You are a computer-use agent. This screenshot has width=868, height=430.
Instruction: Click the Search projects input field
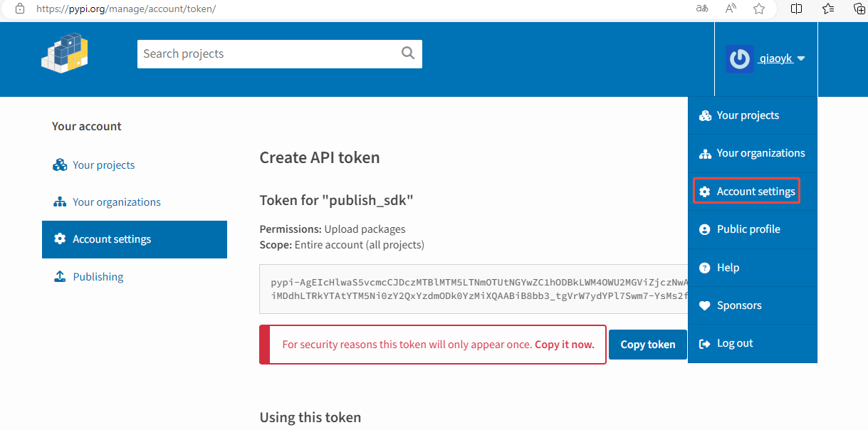269,53
